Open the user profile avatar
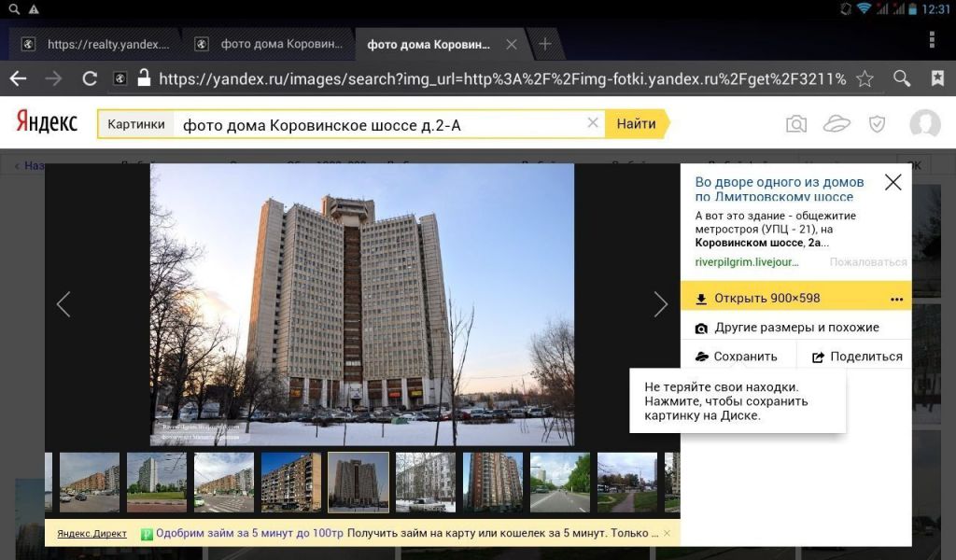956x560 pixels. [x=924, y=124]
